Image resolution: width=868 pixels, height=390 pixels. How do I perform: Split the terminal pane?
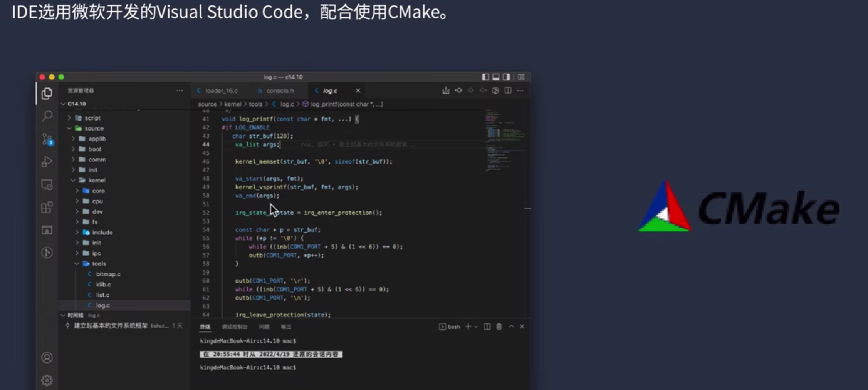pos(487,326)
